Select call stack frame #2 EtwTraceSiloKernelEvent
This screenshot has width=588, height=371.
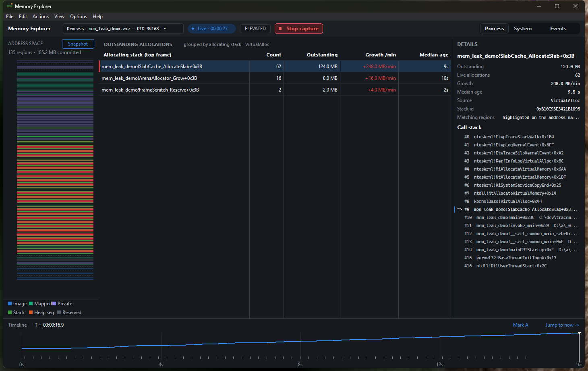[x=518, y=153]
